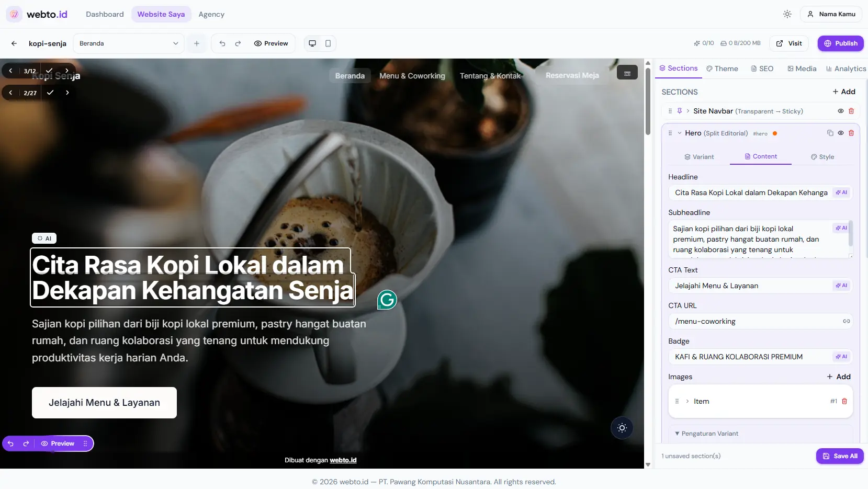This screenshot has width=868, height=489.
Task: Delete image Item #1
Action: 844,401
